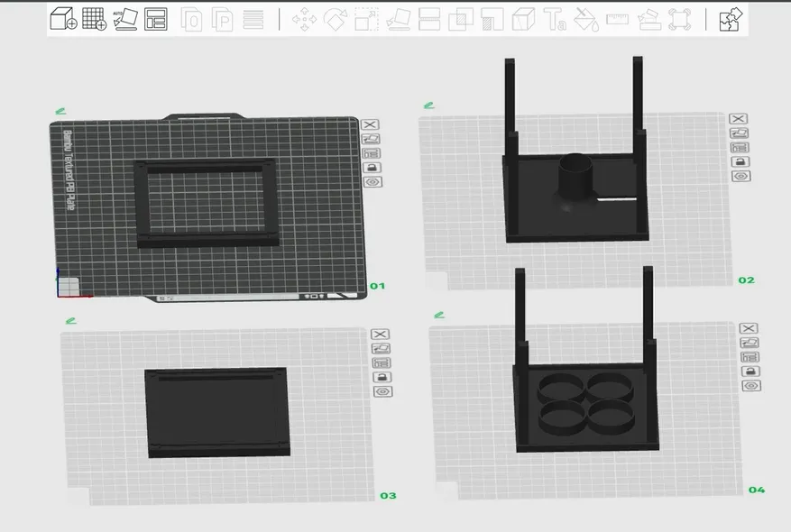Choose Split to parts icon
791x532 pixels.
[x=223, y=20]
